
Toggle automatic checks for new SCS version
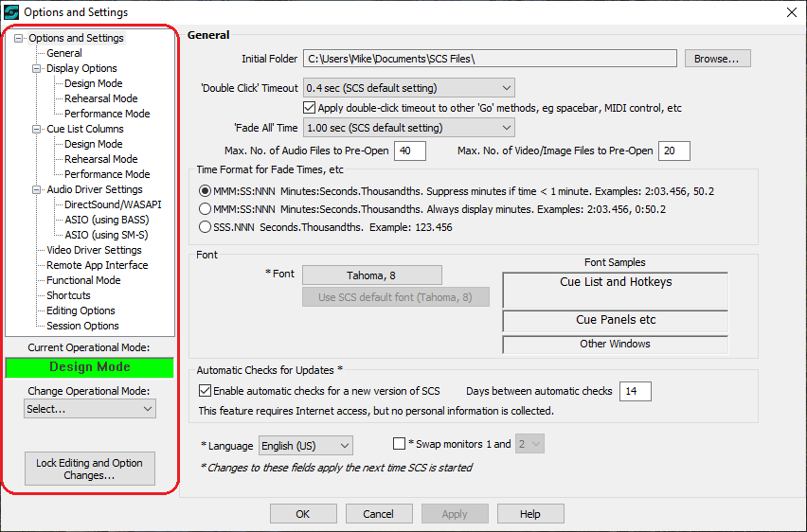(x=205, y=391)
